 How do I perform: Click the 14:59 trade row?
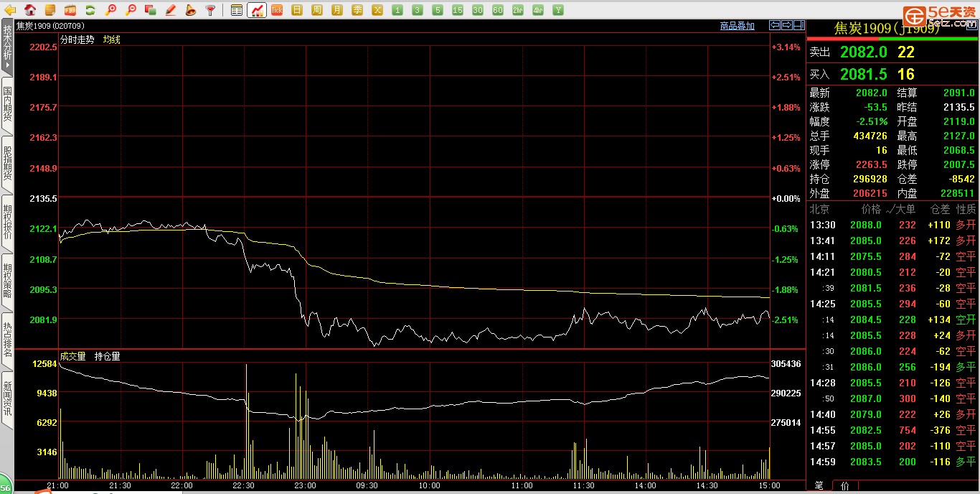coord(892,462)
